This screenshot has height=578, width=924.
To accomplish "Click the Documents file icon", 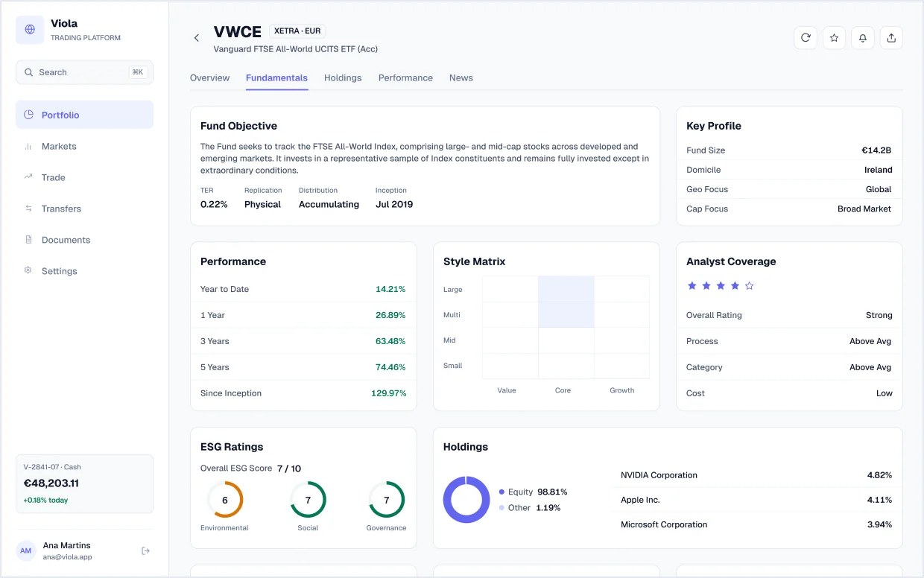I will coord(28,240).
